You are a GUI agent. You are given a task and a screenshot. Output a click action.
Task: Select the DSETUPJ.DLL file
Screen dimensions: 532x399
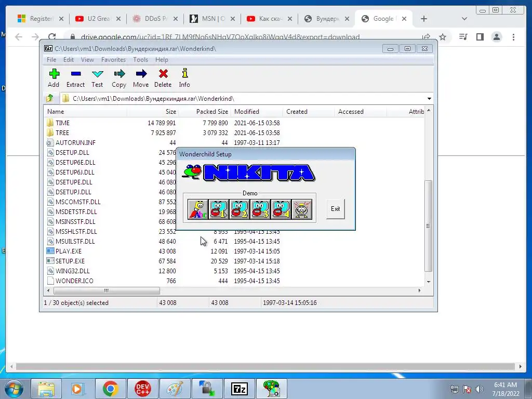click(73, 192)
